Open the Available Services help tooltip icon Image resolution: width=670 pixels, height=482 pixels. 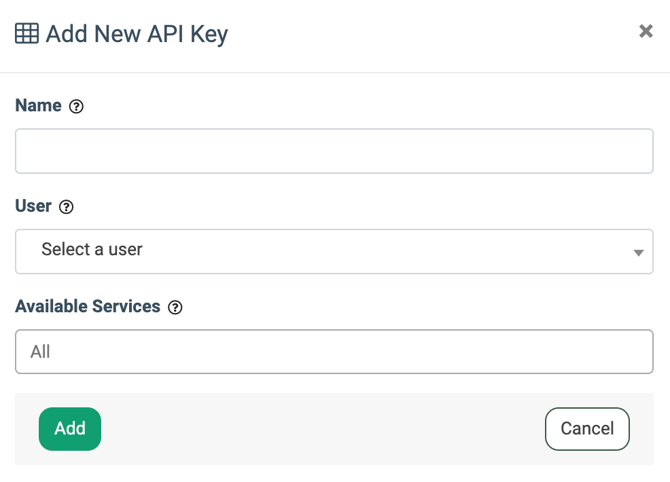(x=175, y=308)
